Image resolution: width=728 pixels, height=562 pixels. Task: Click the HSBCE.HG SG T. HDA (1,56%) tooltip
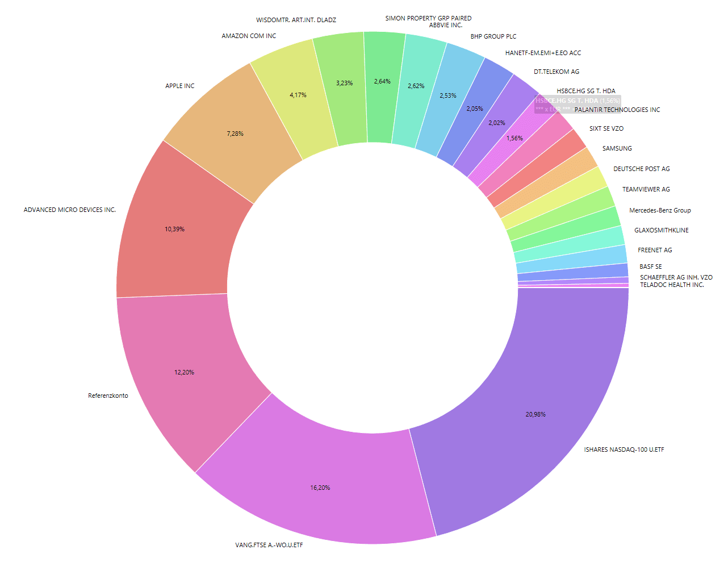point(578,105)
